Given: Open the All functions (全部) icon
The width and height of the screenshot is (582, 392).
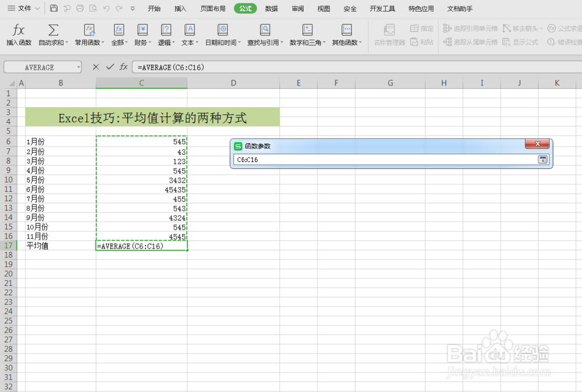Looking at the screenshot, I should tap(119, 30).
